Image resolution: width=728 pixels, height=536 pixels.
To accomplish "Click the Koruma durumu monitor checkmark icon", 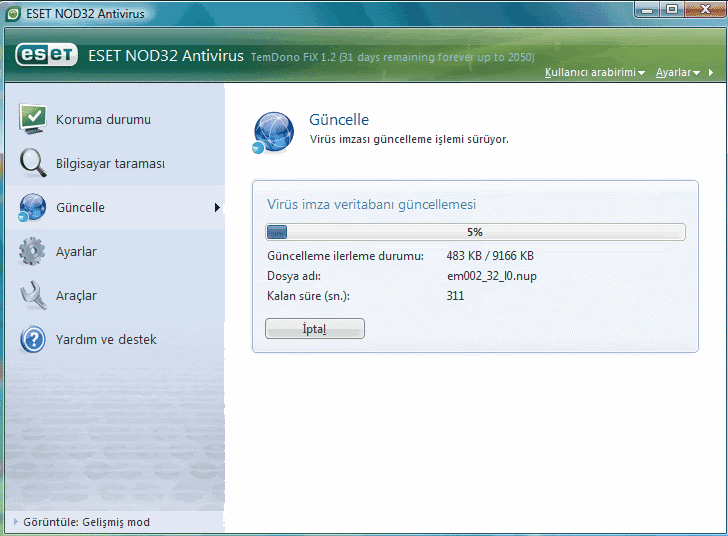I will (x=32, y=119).
